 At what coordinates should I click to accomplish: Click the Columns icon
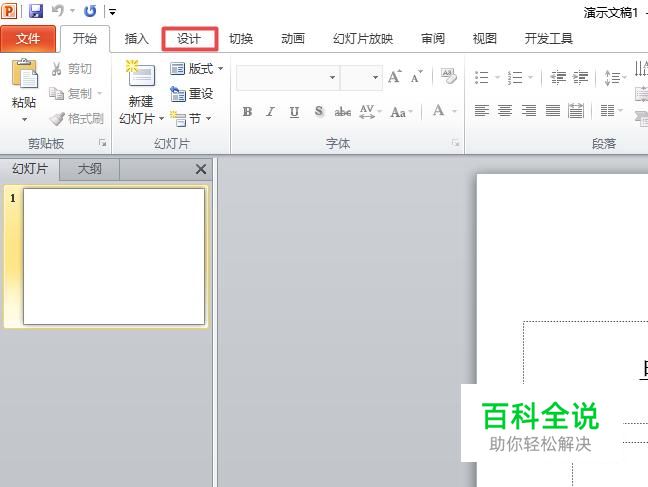point(607,111)
